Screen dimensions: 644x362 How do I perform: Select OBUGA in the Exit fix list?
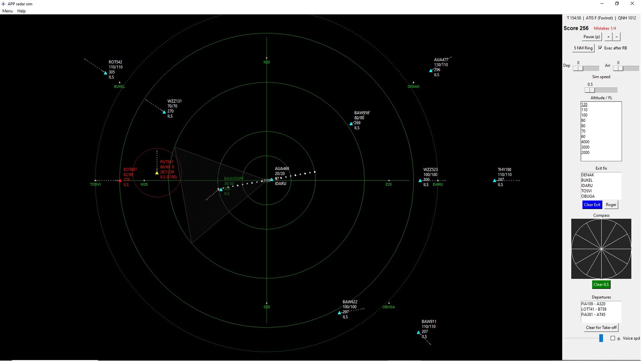588,196
